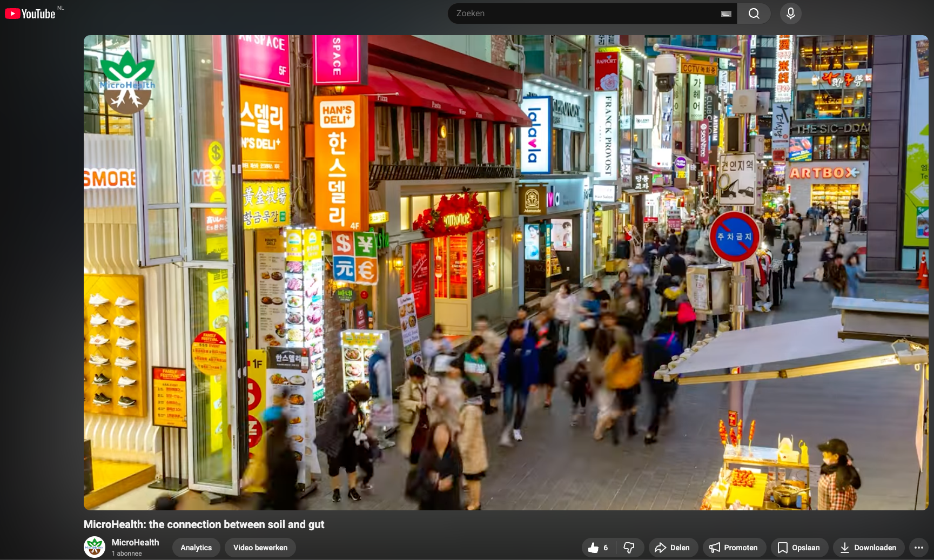The width and height of the screenshot is (934, 560).
Task: Click the video player to play or pause
Action: 506,272
